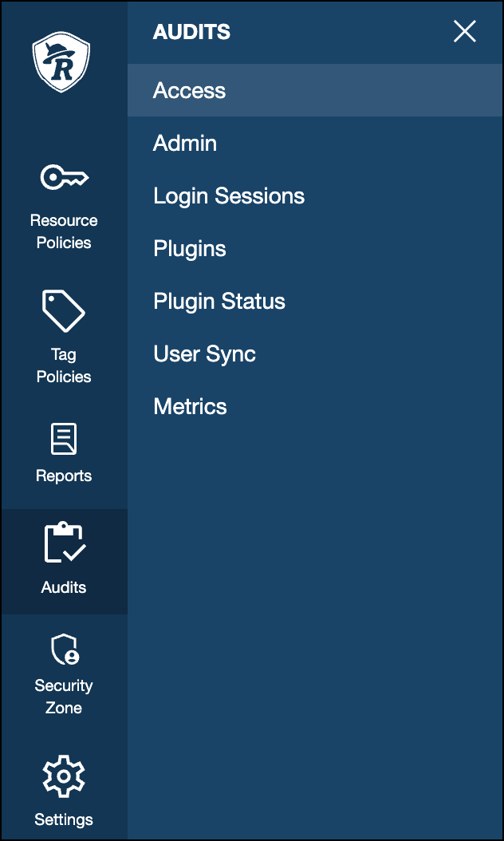
Task: Click the Security Zone text label
Action: [x=64, y=697]
